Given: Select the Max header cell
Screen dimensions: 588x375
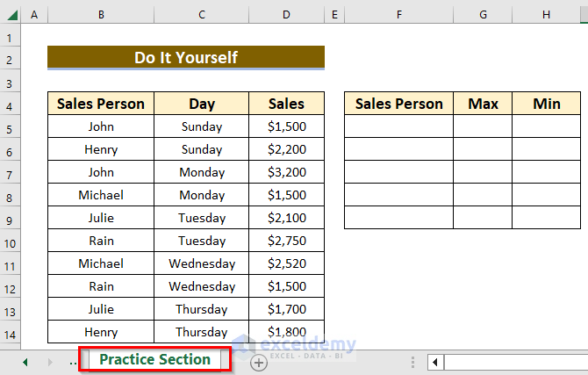Looking at the screenshot, I should [x=483, y=104].
